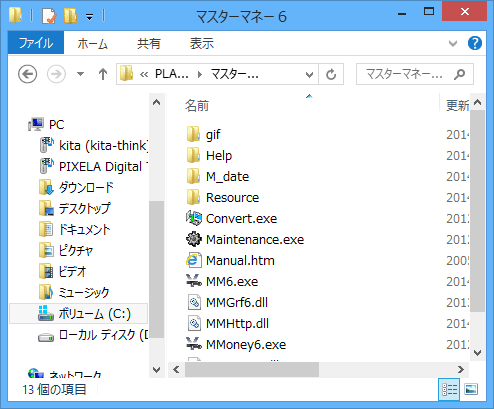Click the horizontal scrollbar thumb in file list
The image size is (494, 409).
(252, 369)
